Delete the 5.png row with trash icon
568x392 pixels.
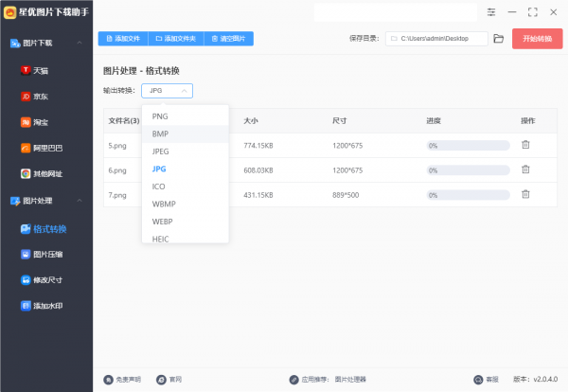point(525,145)
